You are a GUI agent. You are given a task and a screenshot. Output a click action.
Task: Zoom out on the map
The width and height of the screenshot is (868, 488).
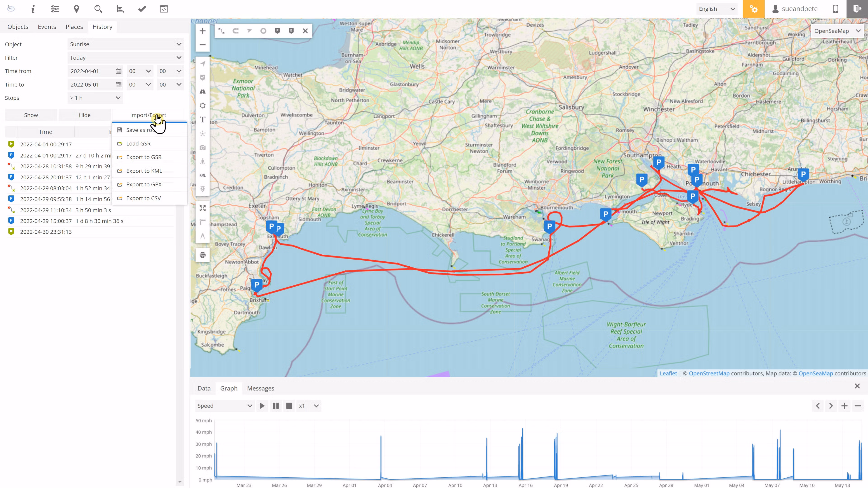pyautogui.click(x=203, y=45)
